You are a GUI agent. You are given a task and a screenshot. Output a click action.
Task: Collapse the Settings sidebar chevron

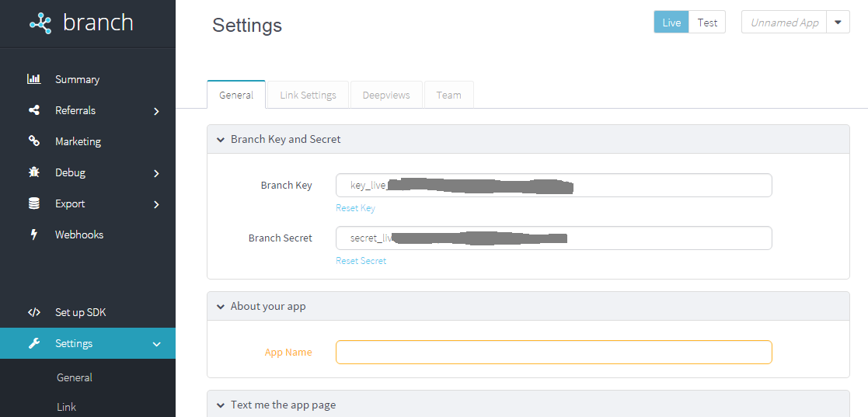(x=157, y=344)
